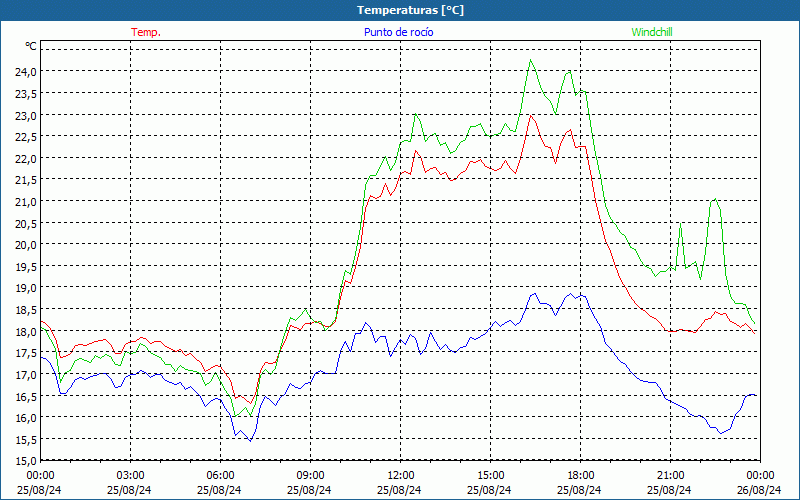Click the 22,5 y-axis value

point(26,137)
